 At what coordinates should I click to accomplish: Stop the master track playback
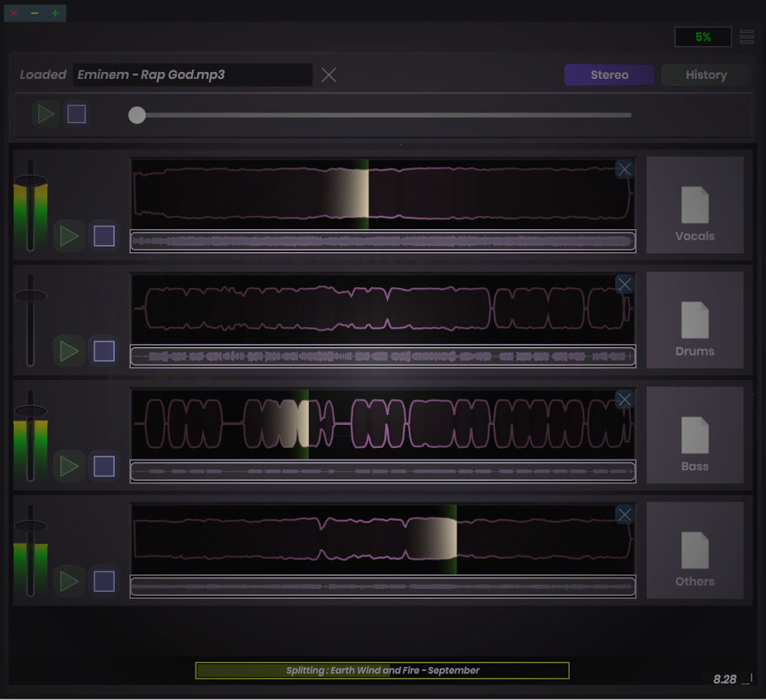(77, 114)
